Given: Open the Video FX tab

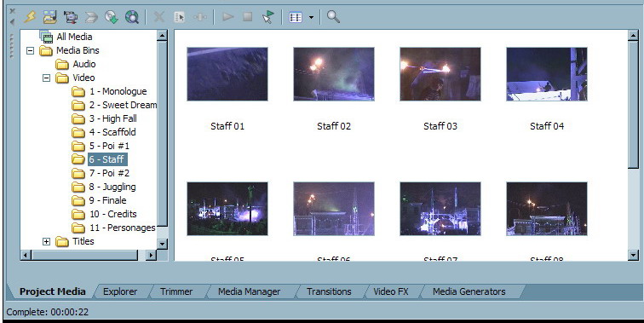Looking at the screenshot, I should (391, 291).
